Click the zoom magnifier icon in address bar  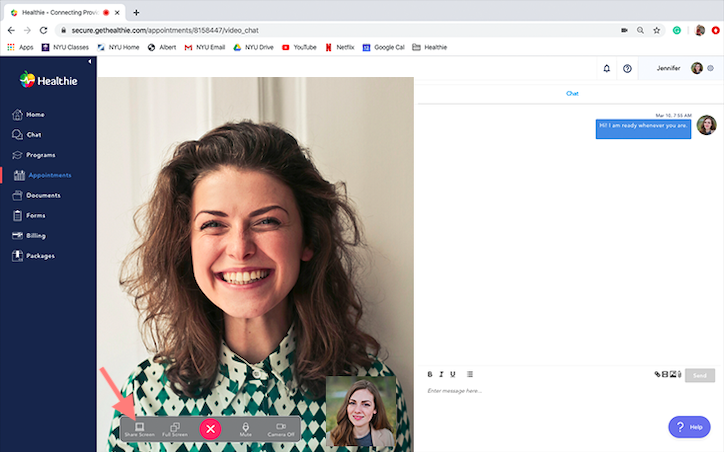[640, 30]
